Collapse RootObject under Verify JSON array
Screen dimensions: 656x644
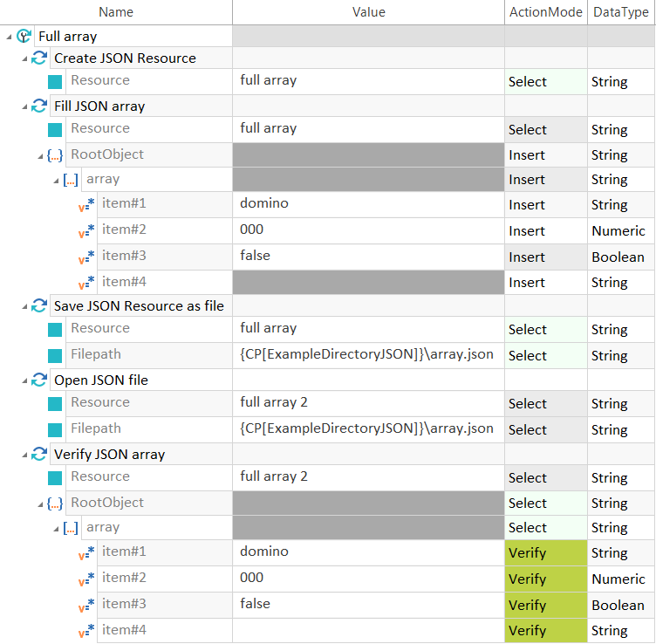[x=40, y=504]
